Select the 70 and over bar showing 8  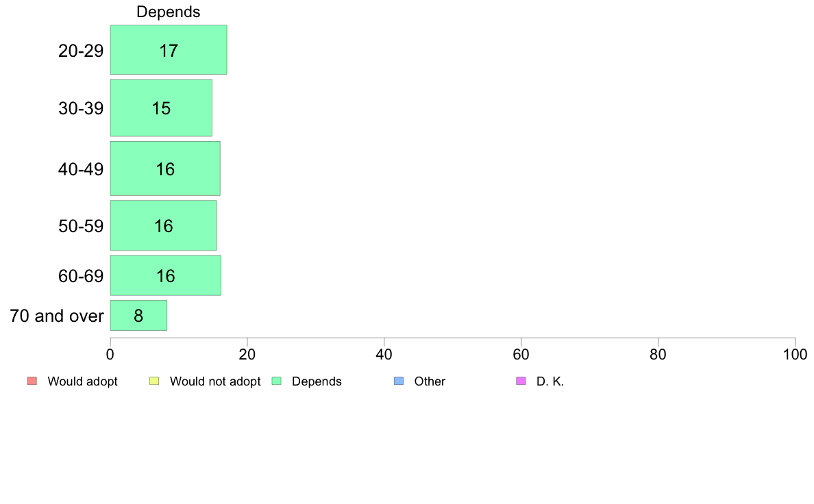138,315
